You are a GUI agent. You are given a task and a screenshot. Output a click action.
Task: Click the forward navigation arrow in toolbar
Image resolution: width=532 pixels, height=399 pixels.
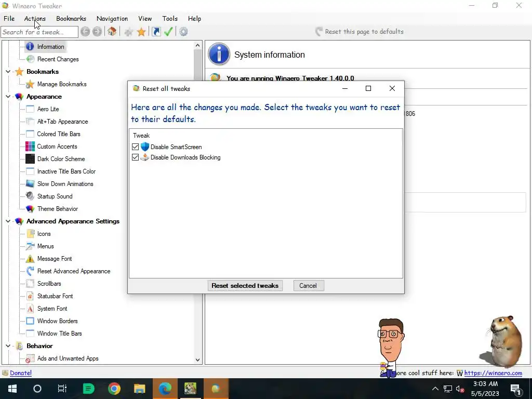(x=97, y=32)
